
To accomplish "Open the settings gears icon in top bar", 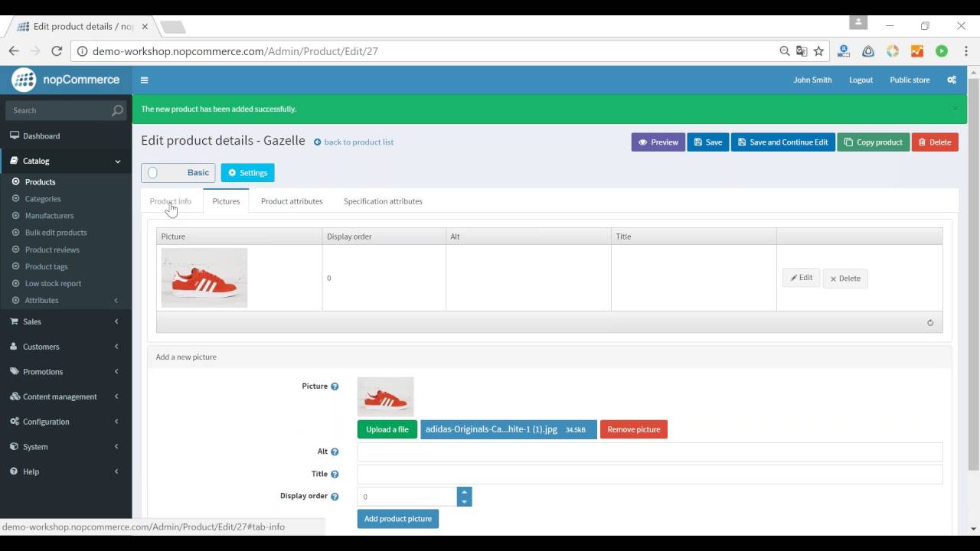I will point(952,80).
